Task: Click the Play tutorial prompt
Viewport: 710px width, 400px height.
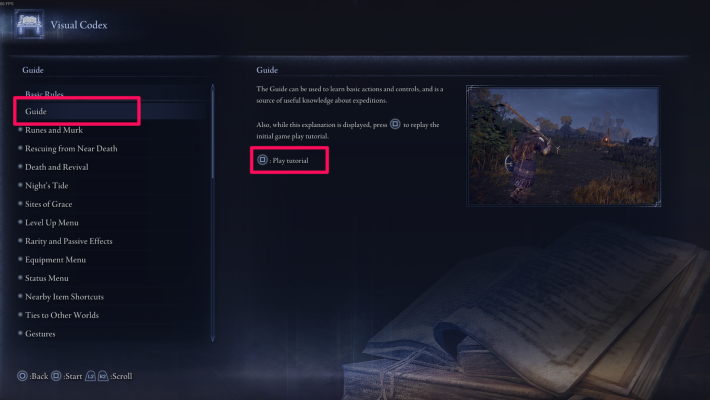Action: (289, 160)
